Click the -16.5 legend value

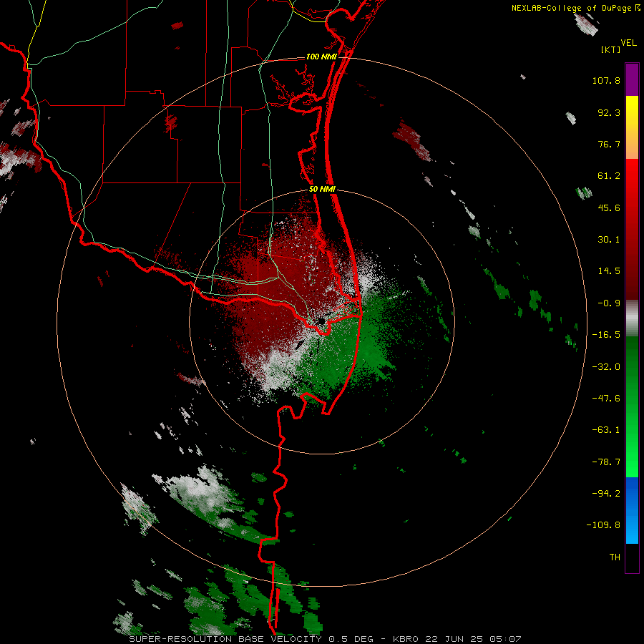pos(606,335)
